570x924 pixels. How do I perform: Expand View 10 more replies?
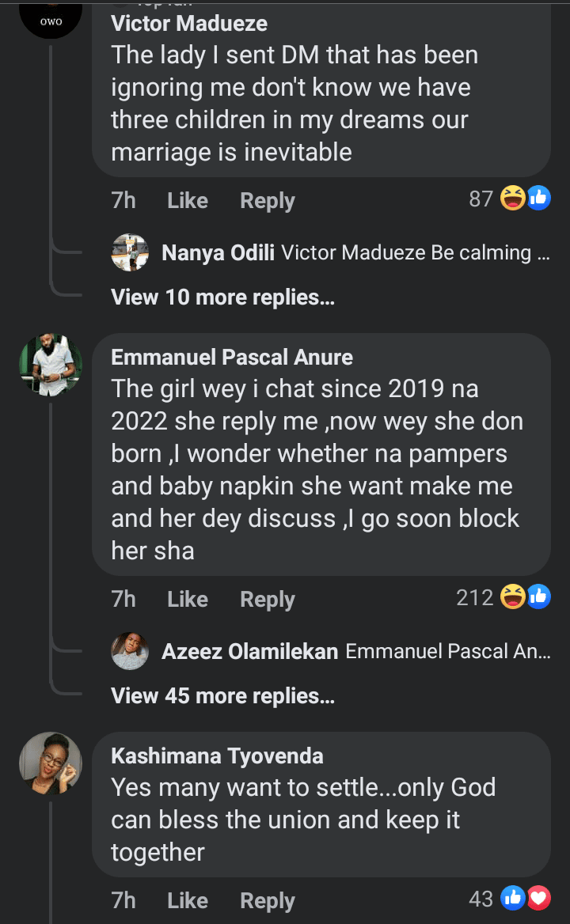[222, 297]
